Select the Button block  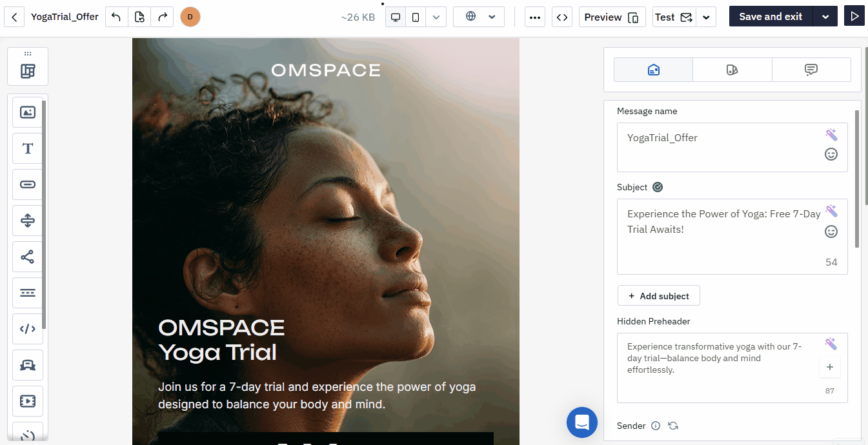click(28, 184)
